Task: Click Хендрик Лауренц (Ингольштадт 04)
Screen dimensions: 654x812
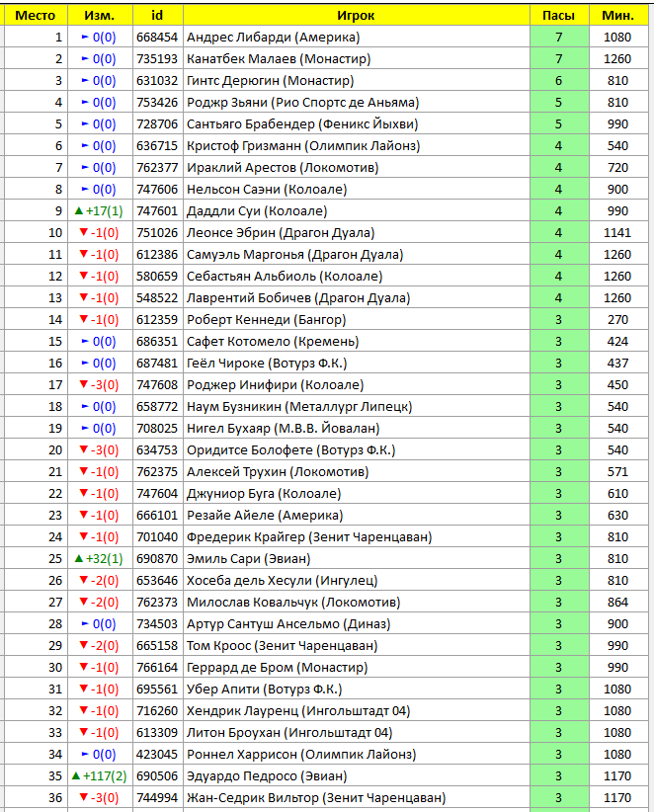Action: click(357, 711)
